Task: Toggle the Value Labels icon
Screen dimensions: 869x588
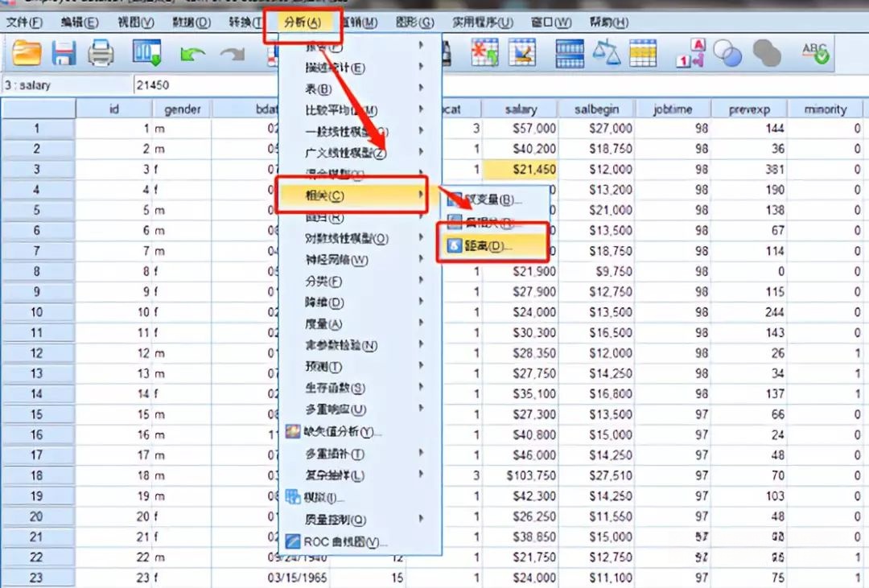Action: (690, 53)
